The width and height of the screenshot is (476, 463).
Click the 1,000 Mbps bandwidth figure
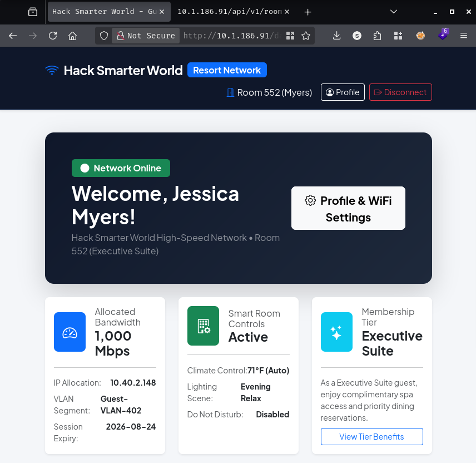pos(113,343)
